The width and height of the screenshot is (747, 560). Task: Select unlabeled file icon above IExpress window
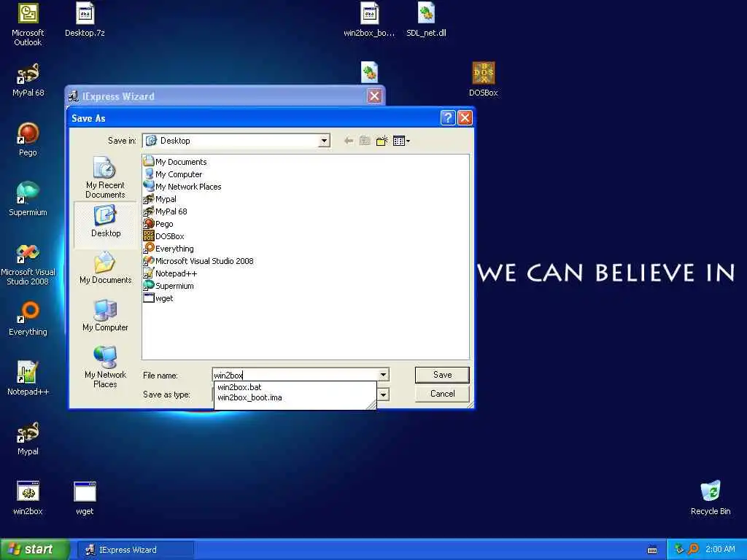click(x=369, y=72)
